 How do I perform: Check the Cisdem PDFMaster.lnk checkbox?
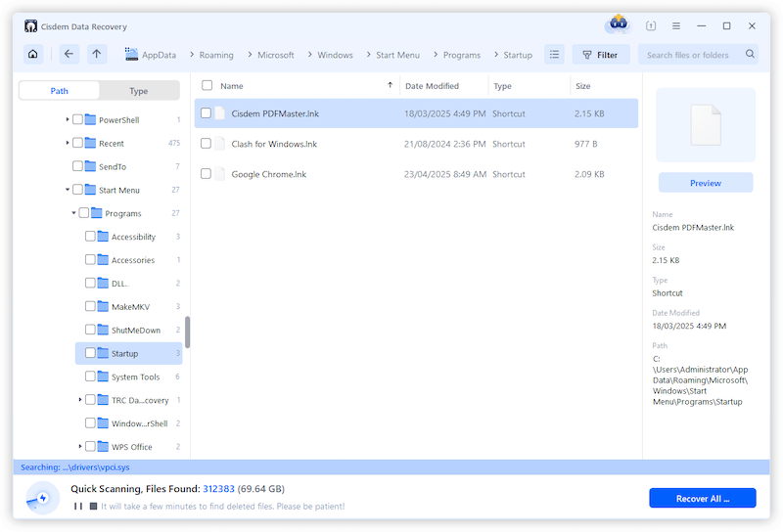(x=206, y=113)
